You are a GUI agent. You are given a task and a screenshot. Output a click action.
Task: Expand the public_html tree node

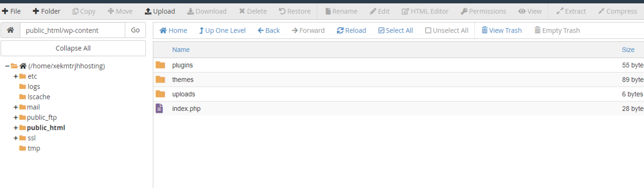click(x=16, y=128)
